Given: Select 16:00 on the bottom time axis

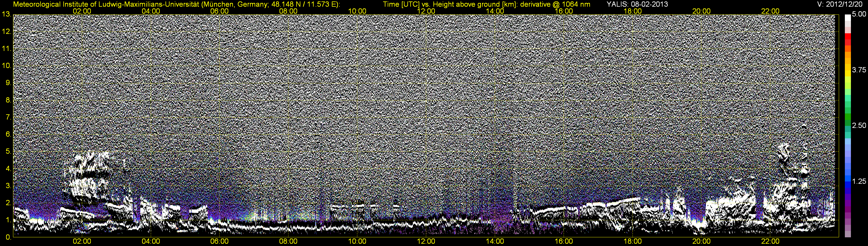Looking at the screenshot, I should 564,242.
